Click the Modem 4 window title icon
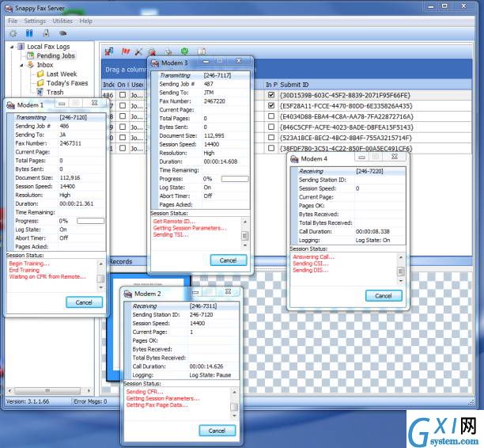 294,159
